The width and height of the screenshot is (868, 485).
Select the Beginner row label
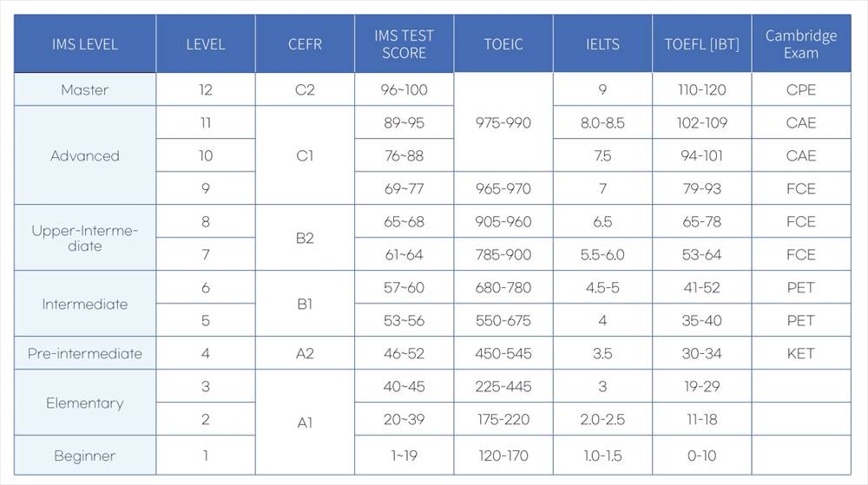pos(85,456)
